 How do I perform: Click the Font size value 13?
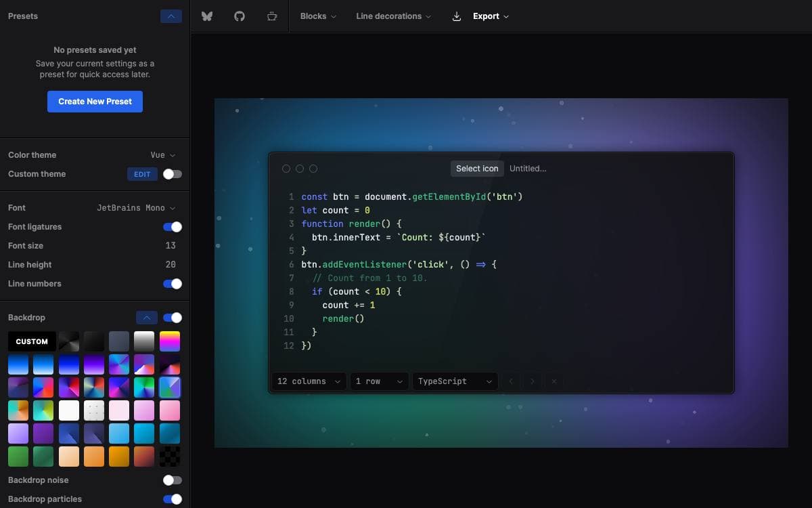point(171,246)
